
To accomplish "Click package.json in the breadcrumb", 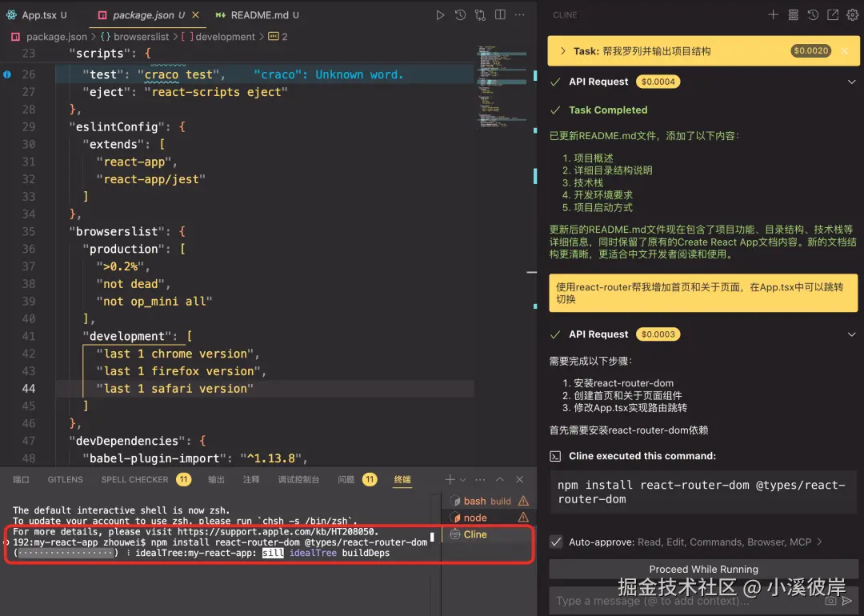I will 56,36.
